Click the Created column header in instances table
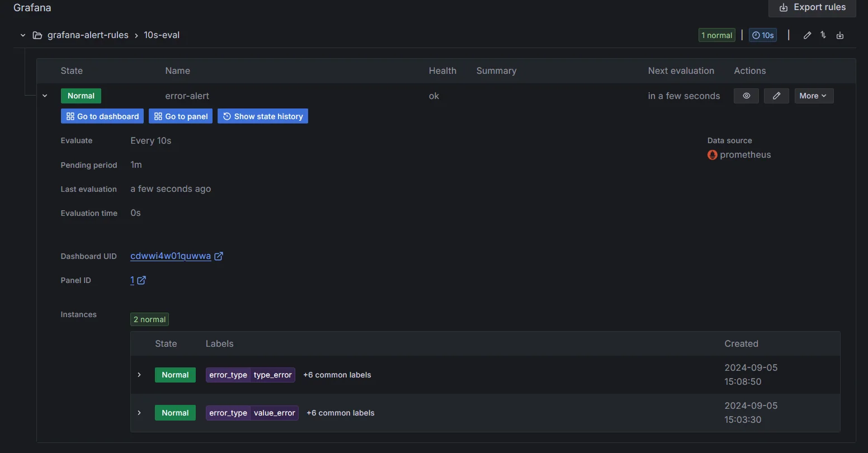Image resolution: width=868 pixels, height=453 pixels. [742, 344]
